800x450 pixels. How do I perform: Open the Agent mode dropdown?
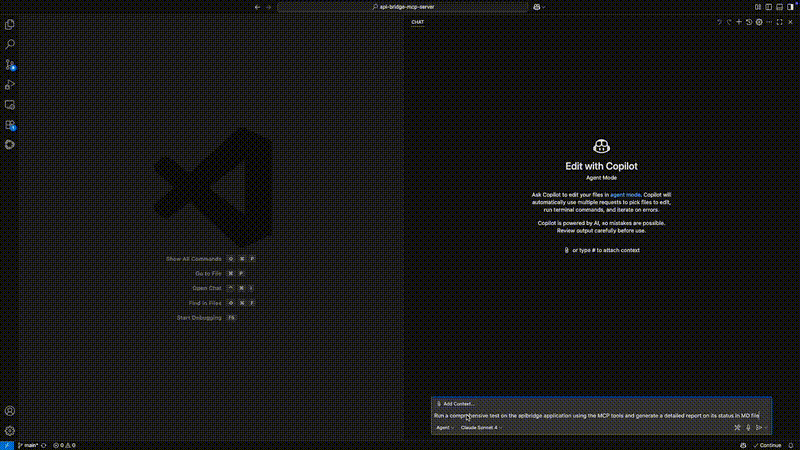pos(444,427)
